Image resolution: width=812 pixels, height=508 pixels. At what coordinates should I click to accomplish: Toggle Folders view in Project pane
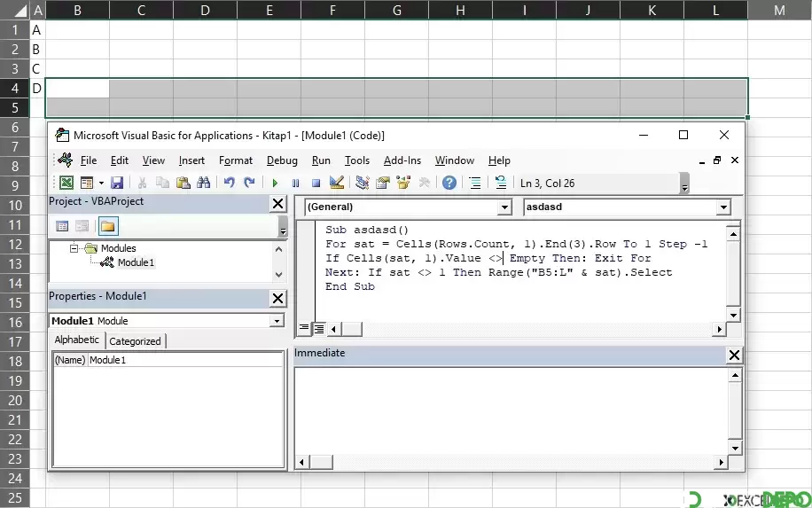click(x=108, y=226)
